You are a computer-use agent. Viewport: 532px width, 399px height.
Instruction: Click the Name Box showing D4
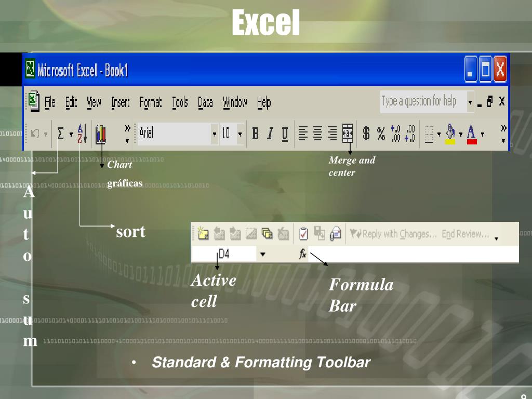coord(224,254)
